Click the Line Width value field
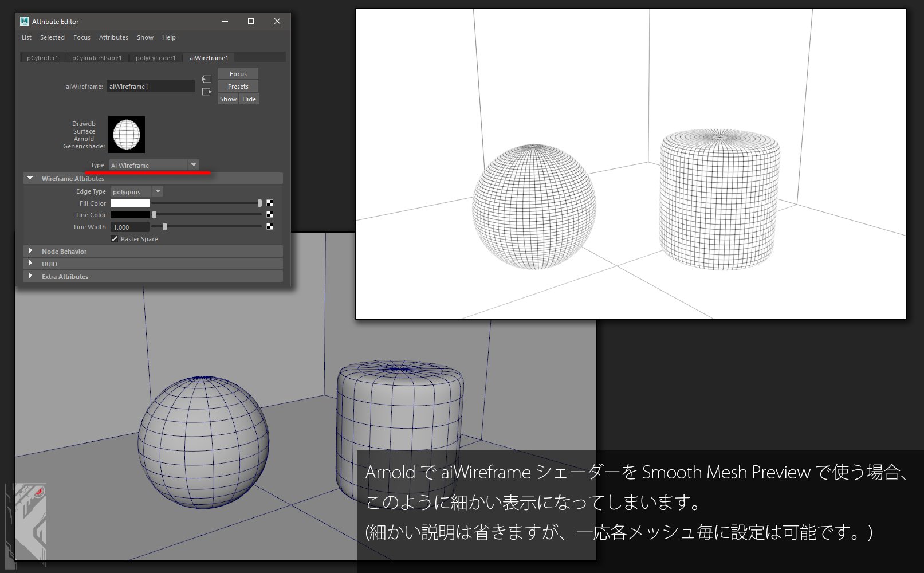Viewport: 924px width, 573px height. click(x=130, y=227)
